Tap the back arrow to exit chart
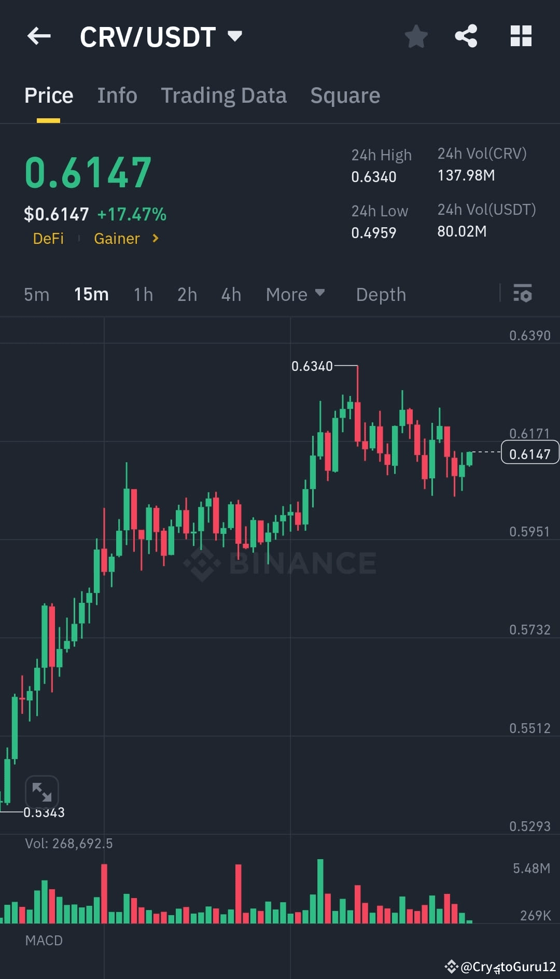 point(39,36)
